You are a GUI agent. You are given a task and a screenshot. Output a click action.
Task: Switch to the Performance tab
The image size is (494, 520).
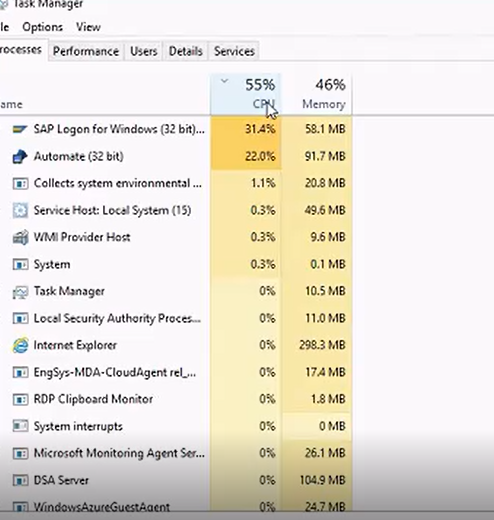point(86,51)
